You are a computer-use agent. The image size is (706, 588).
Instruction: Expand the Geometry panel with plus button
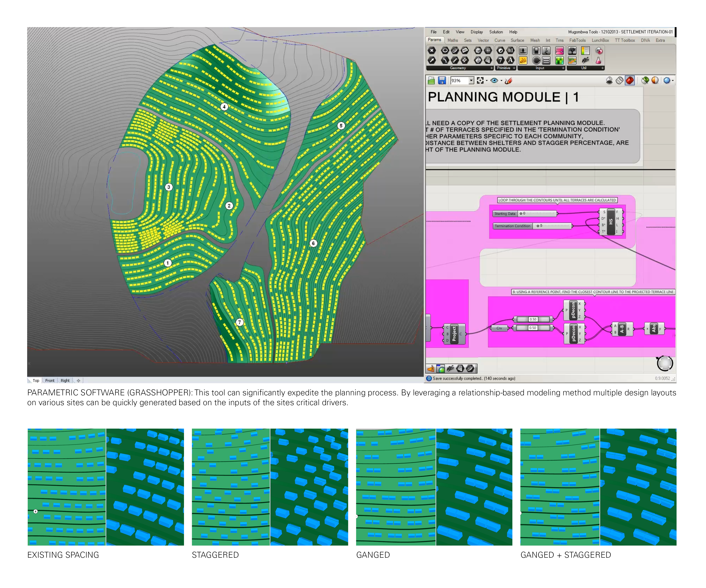point(492,68)
